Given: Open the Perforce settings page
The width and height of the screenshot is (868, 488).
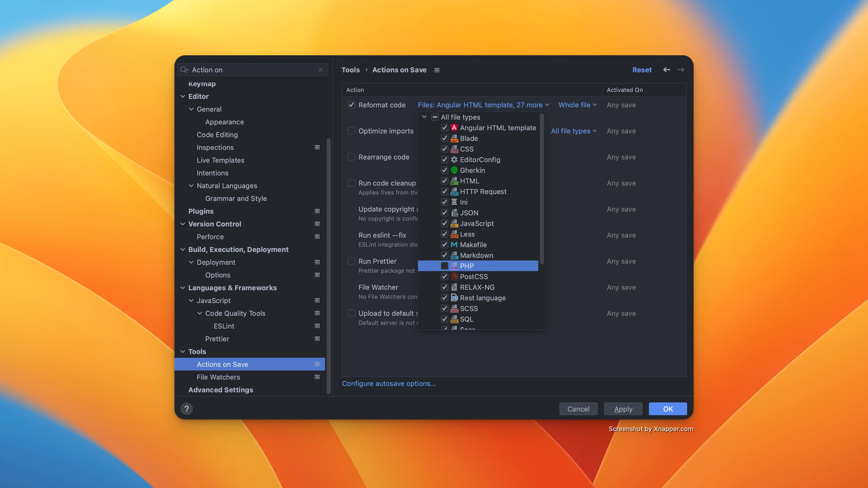Looking at the screenshot, I should [x=210, y=237].
